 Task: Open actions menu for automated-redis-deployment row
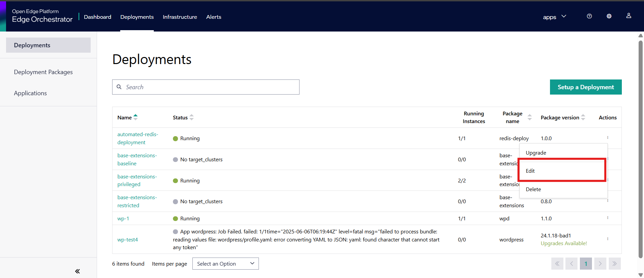pyautogui.click(x=607, y=138)
